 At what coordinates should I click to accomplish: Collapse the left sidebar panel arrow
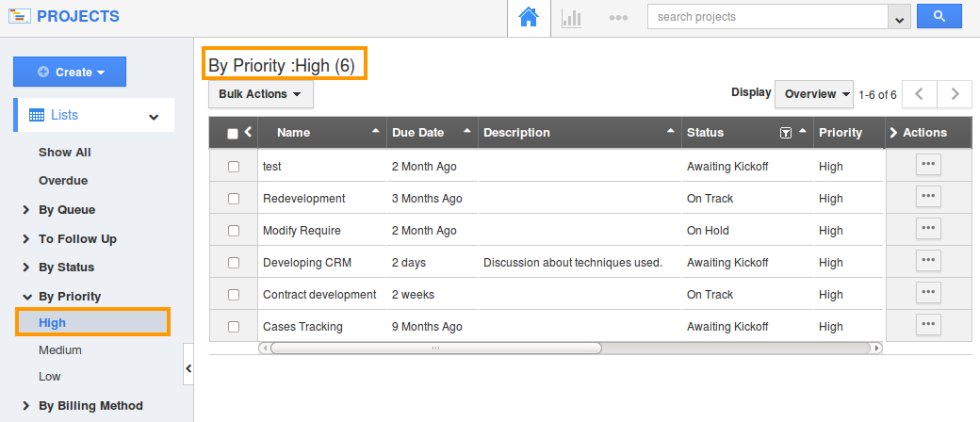[188, 369]
